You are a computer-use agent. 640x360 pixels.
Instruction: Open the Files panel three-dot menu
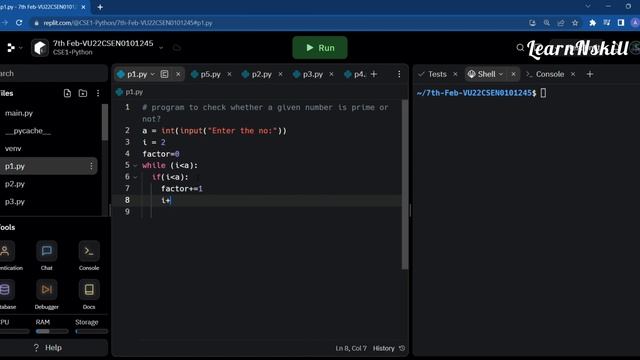[x=98, y=93]
